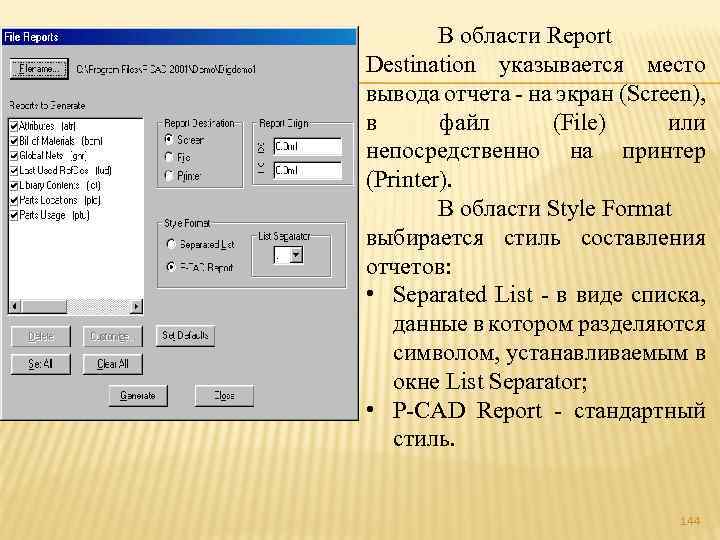Select Separated List style format

(x=171, y=244)
